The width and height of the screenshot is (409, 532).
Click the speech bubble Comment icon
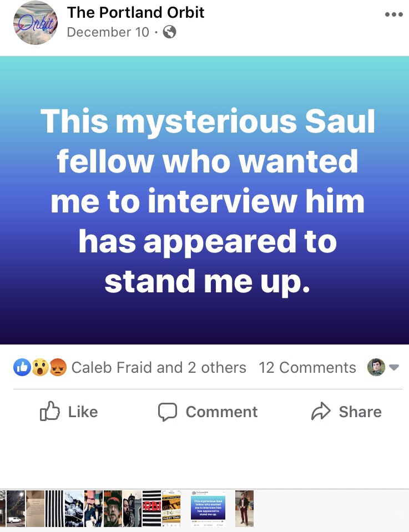pyautogui.click(x=167, y=412)
